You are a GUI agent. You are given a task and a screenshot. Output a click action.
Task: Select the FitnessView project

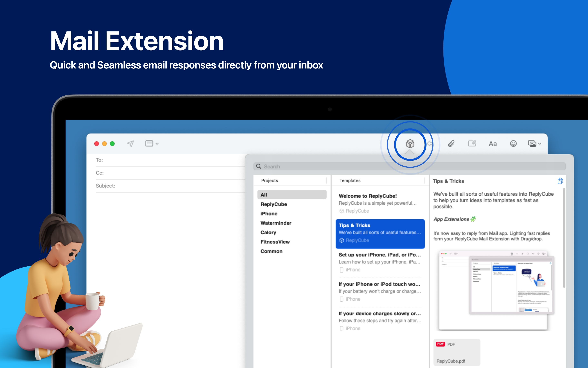pos(292,242)
